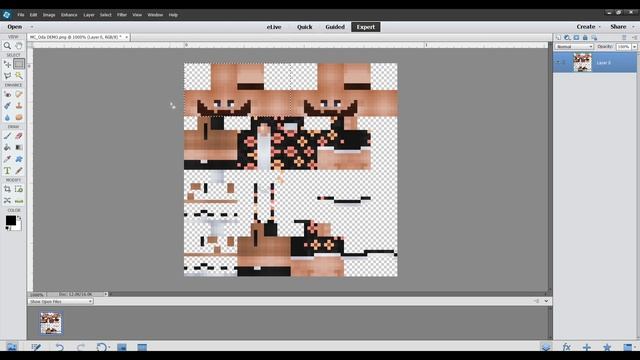Open the Select menu

click(x=106, y=15)
